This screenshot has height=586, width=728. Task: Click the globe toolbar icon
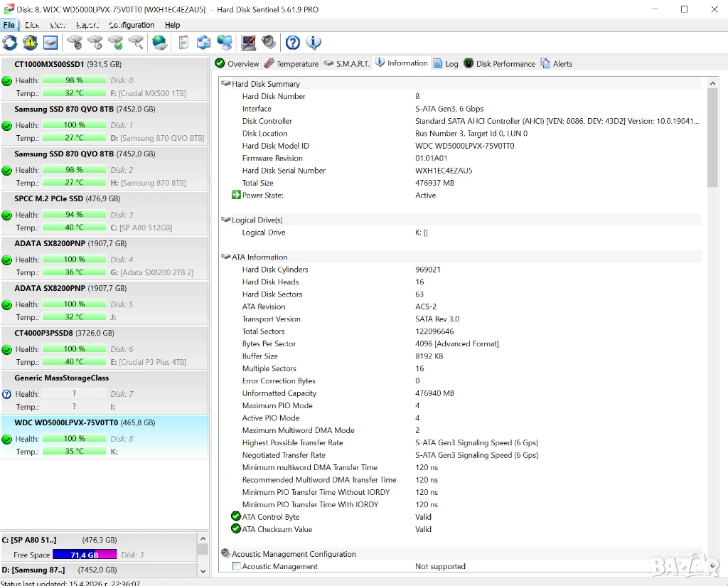[x=160, y=43]
